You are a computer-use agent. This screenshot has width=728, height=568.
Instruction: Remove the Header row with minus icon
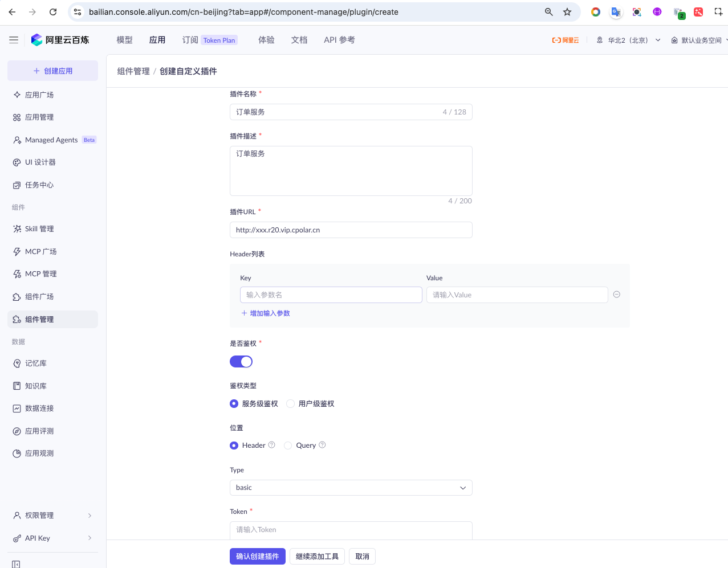pos(617,295)
